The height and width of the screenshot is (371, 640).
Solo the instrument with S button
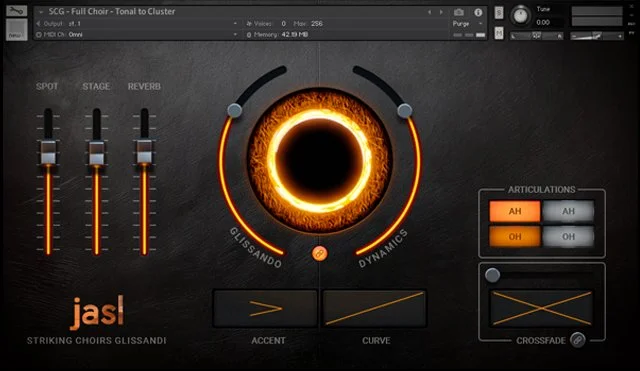(x=499, y=13)
